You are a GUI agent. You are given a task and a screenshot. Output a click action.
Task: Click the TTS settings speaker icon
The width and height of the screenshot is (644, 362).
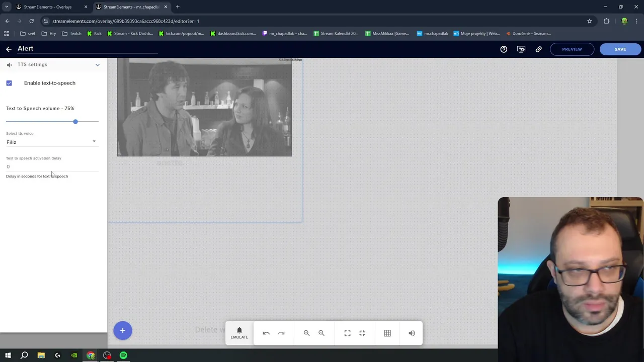click(9, 65)
